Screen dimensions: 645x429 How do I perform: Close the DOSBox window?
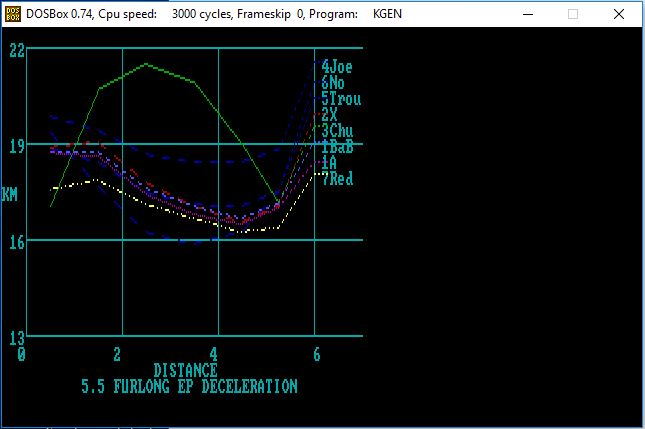(x=619, y=14)
